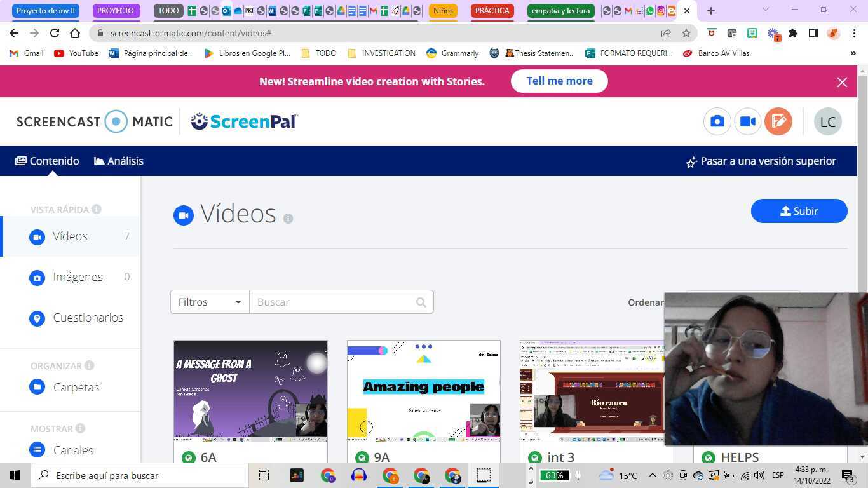Open the Amazing people video thumbnail
Screen dimensions: 868x488
pyautogui.click(x=423, y=391)
